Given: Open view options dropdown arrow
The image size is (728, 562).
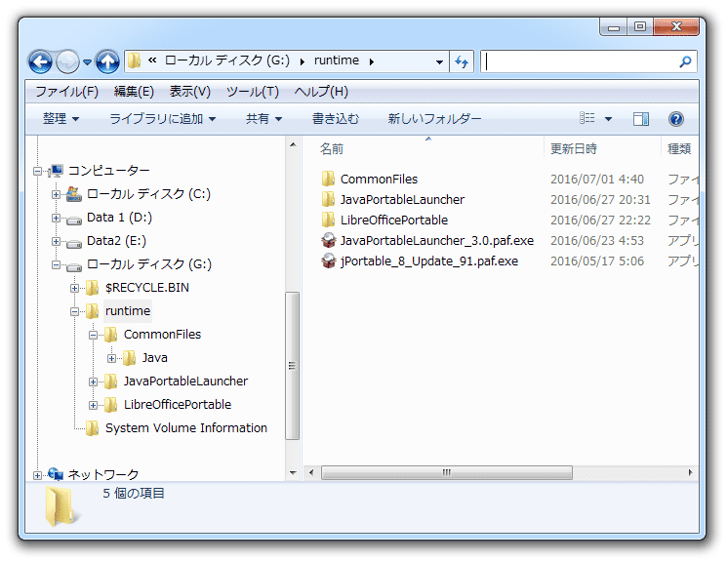Looking at the screenshot, I should (608, 119).
